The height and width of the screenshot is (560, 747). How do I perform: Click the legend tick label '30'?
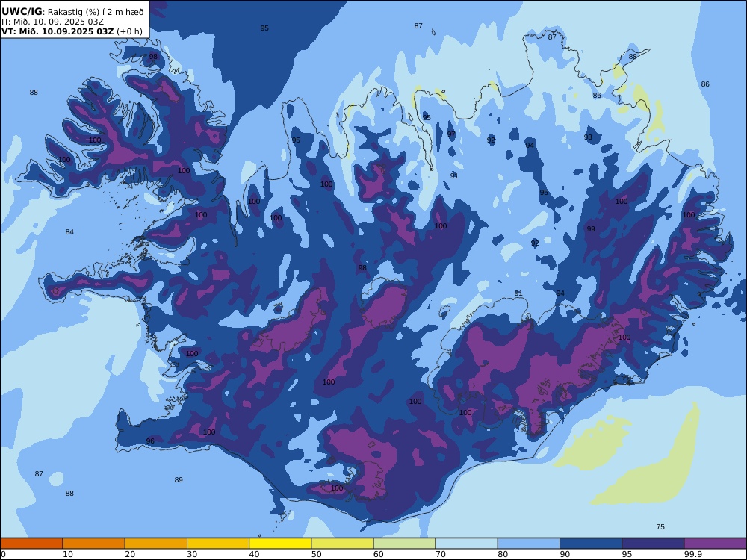click(192, 554)
